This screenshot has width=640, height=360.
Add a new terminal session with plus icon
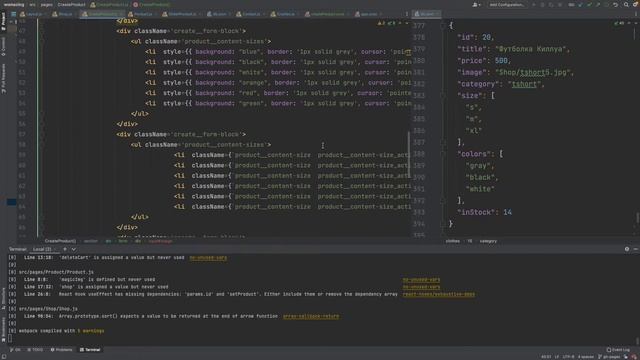[64, 249]
